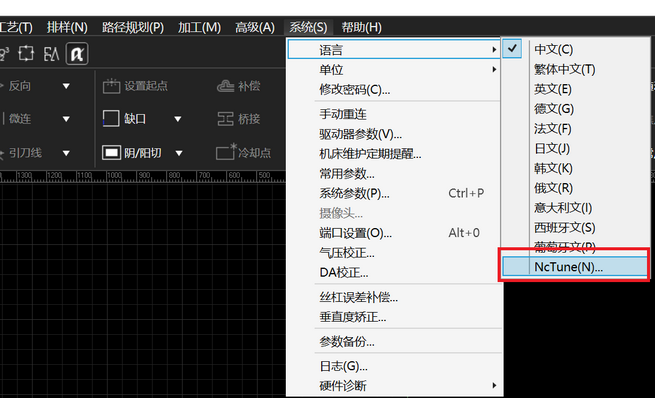The width and height of the screenshot is (655, 398).
Task: Expand the 阴/阳切 dropdown arrow
Action: pos(179,153)
